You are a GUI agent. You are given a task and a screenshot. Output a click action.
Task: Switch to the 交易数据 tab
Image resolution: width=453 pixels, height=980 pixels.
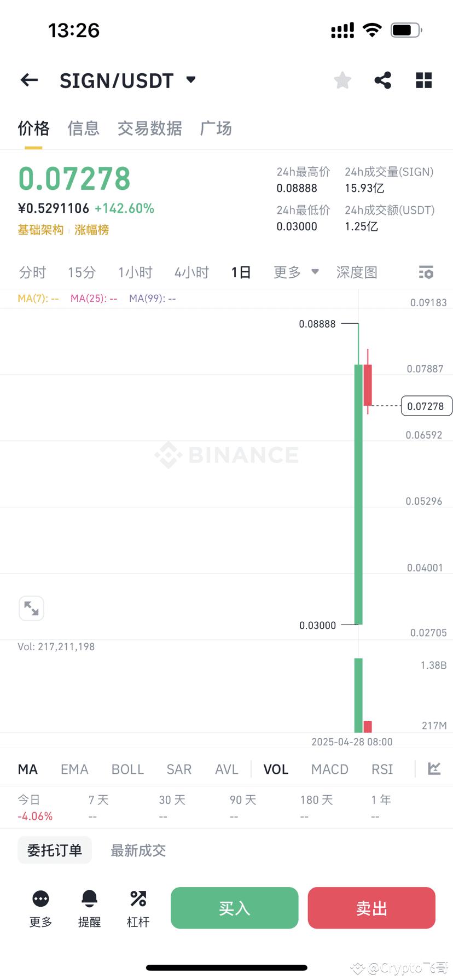click(x=149, y=128)
